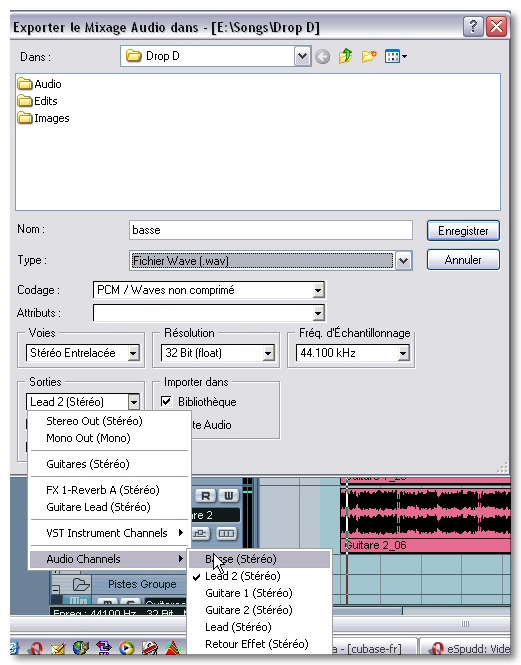This screenshot has height=665, width=521.
Task: Select Stereo Out (Stéréo) output
Action: point(94,421)
